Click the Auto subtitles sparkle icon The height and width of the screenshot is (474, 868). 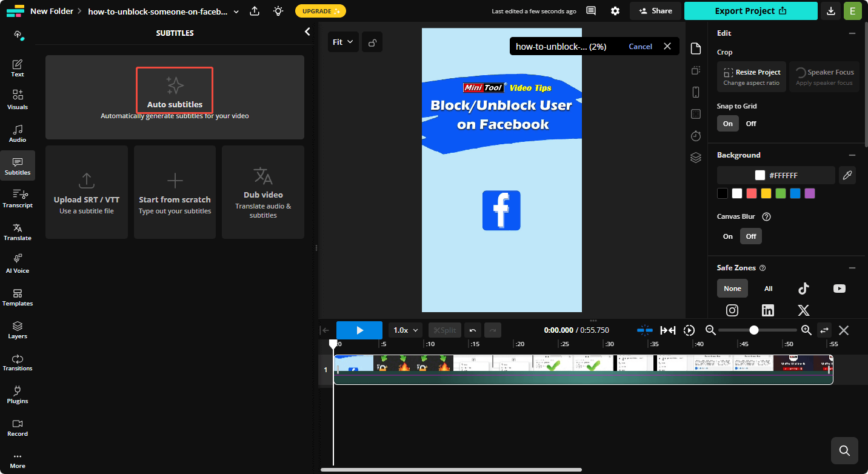[175, 85]
